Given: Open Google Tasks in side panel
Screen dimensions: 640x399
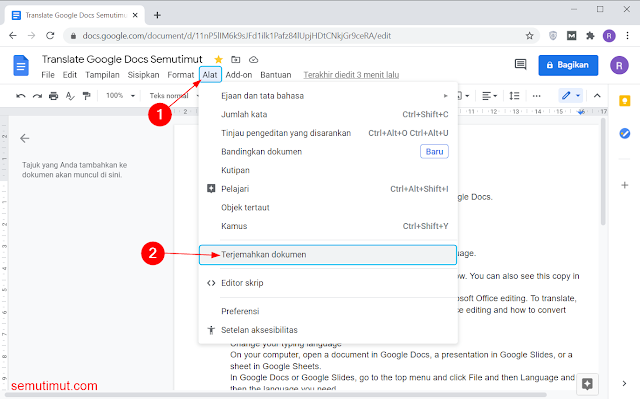Looking at the screenshot, I should [x=624, y=133].
